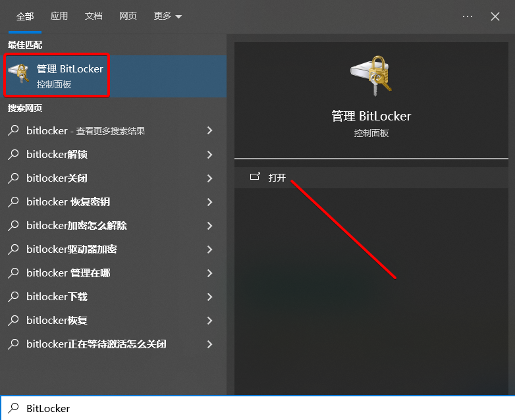Viewport: 515px width, 420px height.
Task: Click 管理 BitLocker title in preview pane
Action: click(x=371, y=117)
